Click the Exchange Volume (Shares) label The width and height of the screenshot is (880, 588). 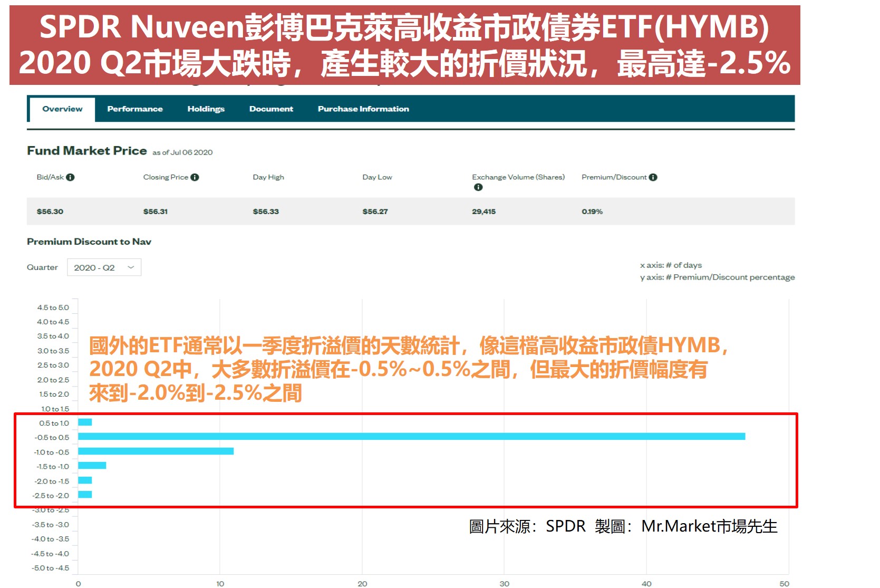click(x=518, y=177)
